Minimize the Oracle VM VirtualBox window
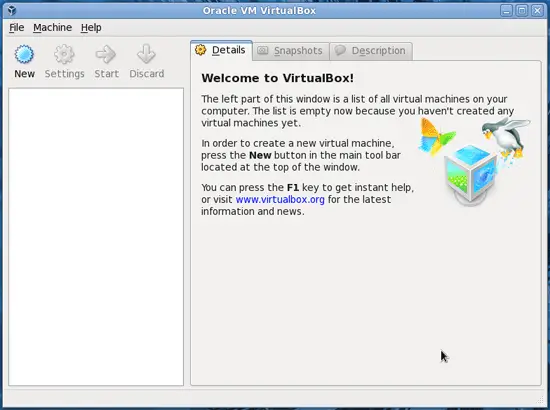 tap(506, 11)
